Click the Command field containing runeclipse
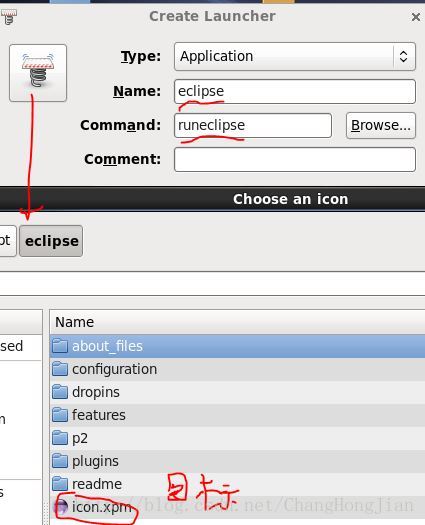Image resolution: width=425 pixels, height=525 pixels. pyautogui.click(x=253, y=126)
